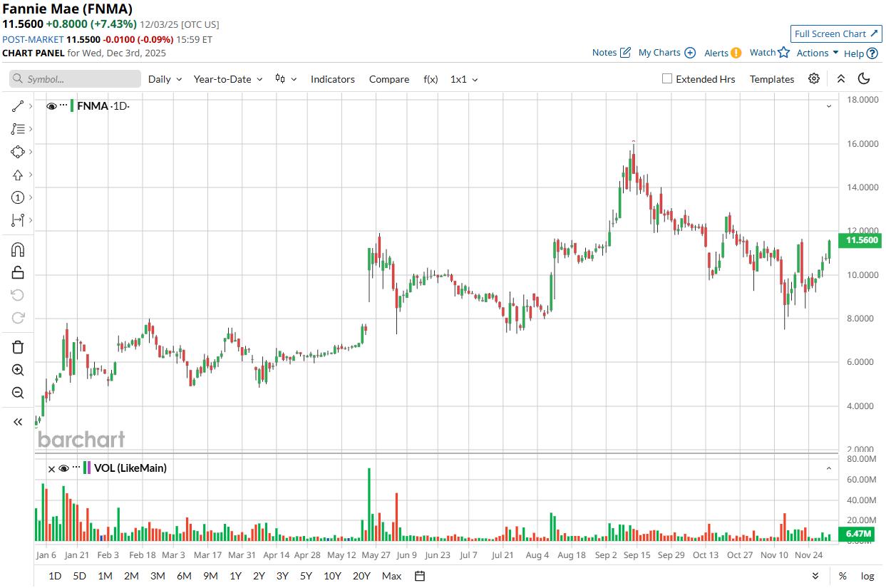Select the trend line drawing tool

[x=18, y=106]
